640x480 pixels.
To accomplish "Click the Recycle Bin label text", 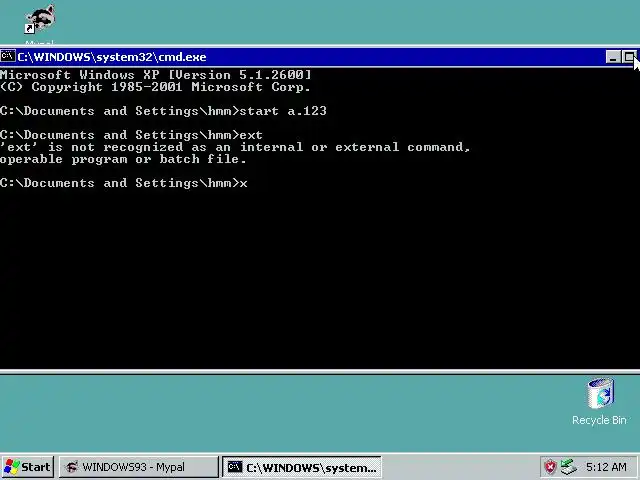I will (x=599, y=420).
